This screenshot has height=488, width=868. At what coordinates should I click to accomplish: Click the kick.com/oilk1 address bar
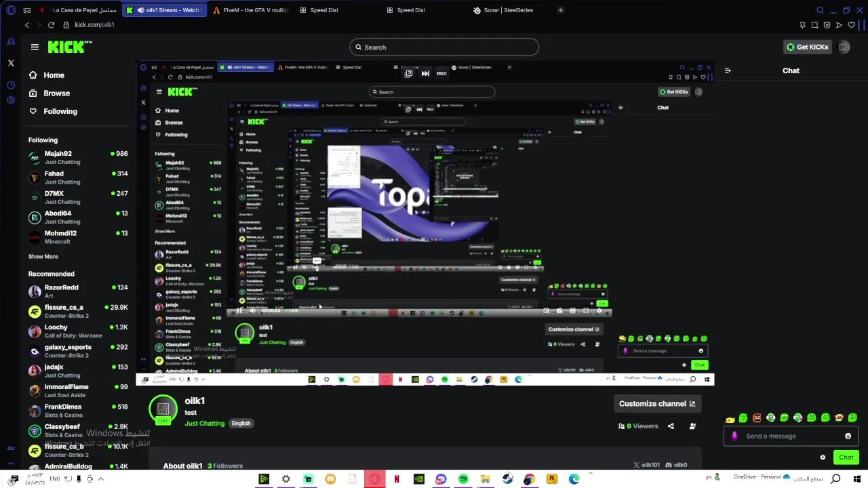pos(94,25)
